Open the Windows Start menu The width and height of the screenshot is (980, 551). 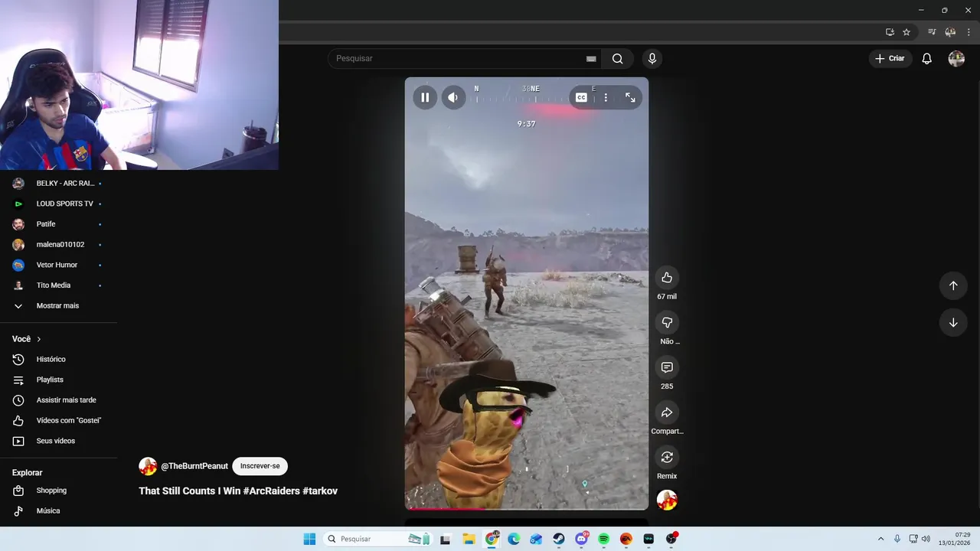tap(309, 539)
